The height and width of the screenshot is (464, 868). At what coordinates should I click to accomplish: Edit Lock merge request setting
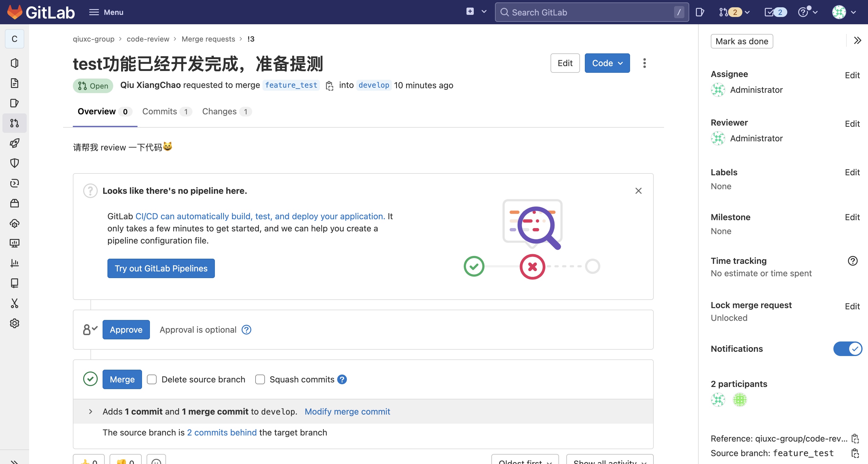pos(852,306)
